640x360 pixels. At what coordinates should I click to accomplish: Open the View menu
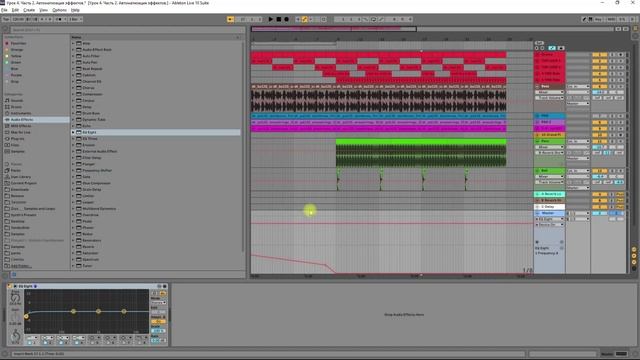tap(43, 10)
